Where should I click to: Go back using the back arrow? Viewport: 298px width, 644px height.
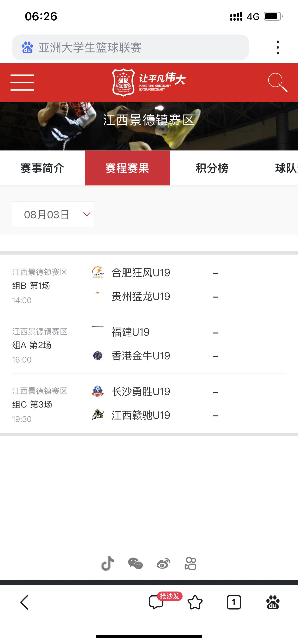[x=24, y=602]
